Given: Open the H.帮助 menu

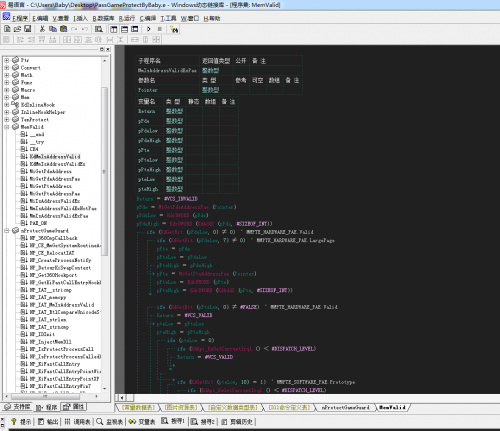Looking at the screenshot, I should pyautogui.click(x=212, y=18).
